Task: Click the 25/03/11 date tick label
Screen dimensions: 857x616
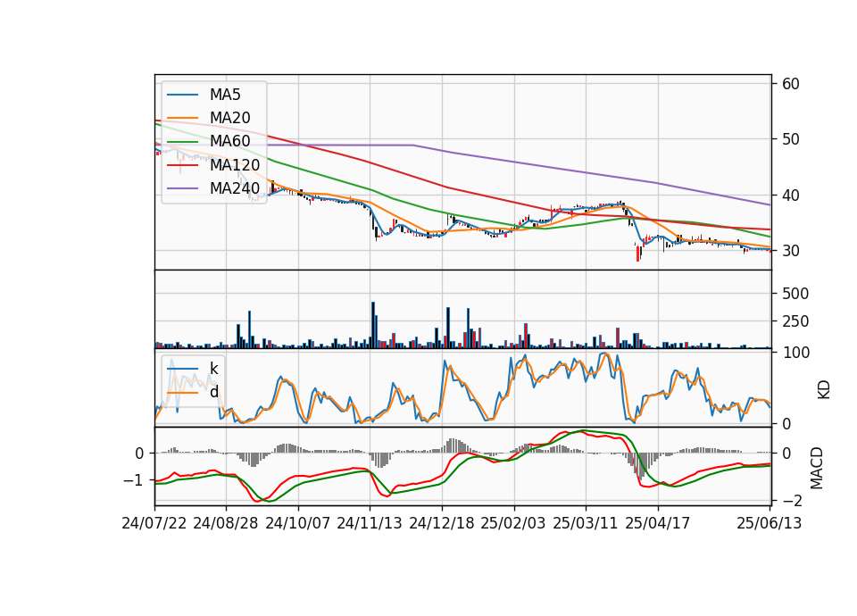Action: 586,523
